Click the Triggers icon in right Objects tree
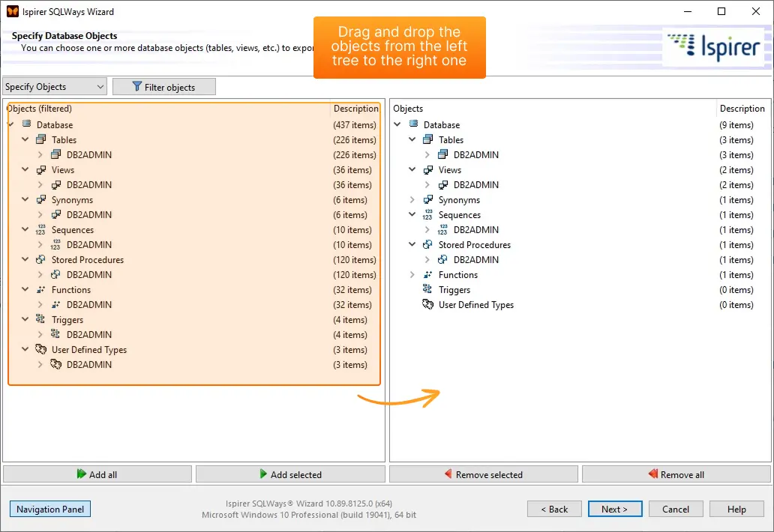774x532 pixels. click(427, 289)
